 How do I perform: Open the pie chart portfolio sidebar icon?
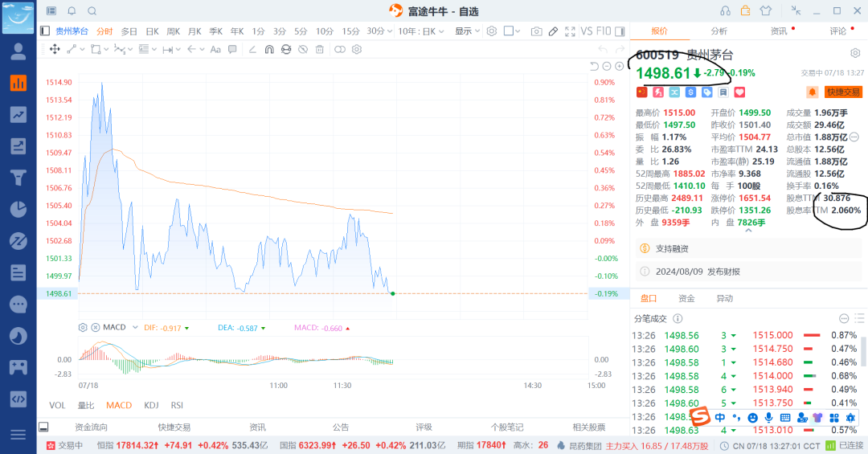click(x=18, y=209)
